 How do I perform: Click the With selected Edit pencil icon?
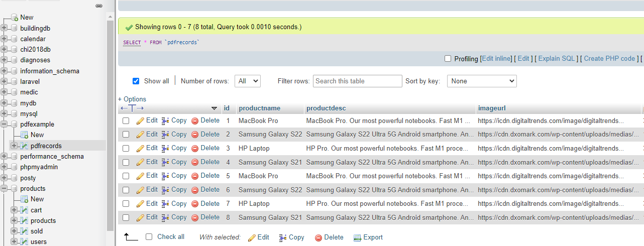pos(252,238)
